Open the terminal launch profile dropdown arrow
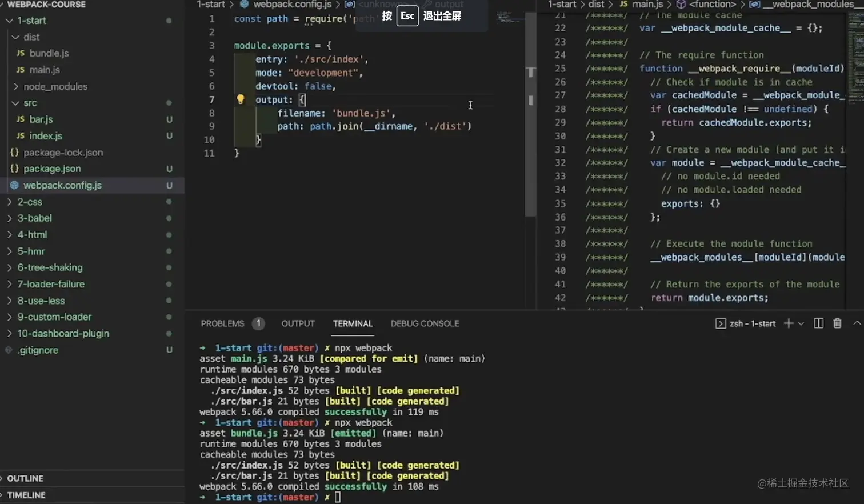Image resolution: width=864 pixels, height=504 pixels. click(x=801, y=324)
